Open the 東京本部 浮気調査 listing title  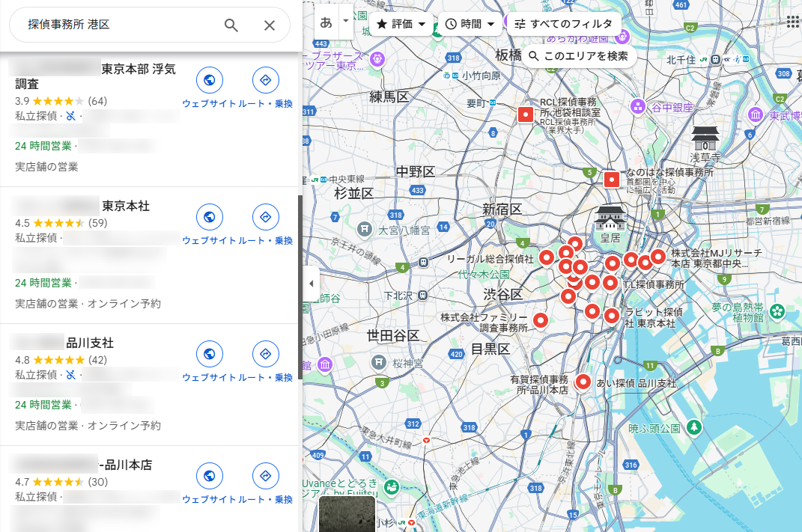94,76
